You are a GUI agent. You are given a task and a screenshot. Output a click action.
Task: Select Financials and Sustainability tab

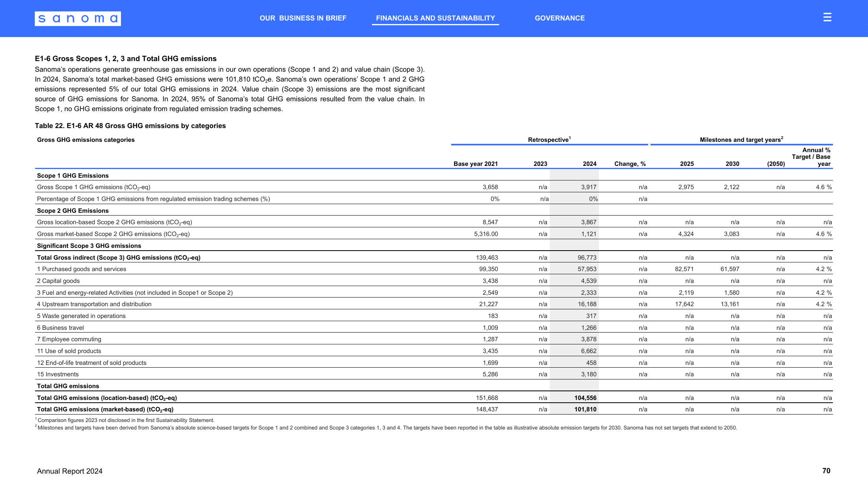(435, 18)
